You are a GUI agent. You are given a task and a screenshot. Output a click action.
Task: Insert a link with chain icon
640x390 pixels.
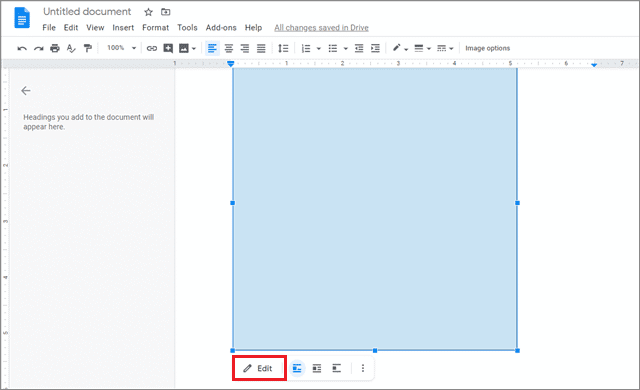tap(152, 49)
